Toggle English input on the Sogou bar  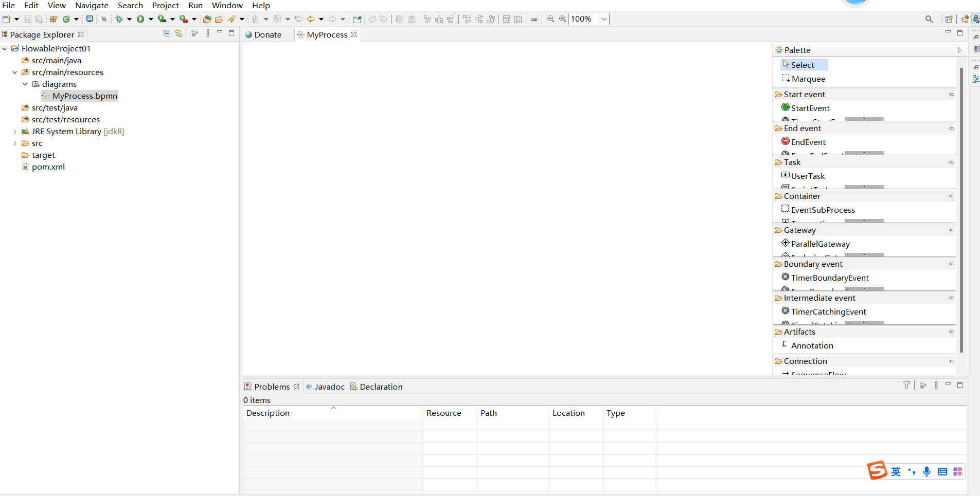click(897, 471)
